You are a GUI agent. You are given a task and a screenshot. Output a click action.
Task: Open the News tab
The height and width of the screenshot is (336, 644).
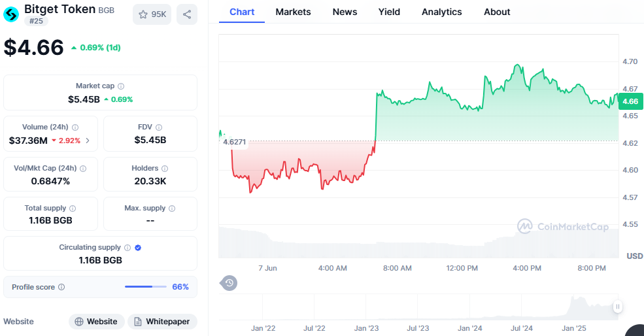coord(345,12)
